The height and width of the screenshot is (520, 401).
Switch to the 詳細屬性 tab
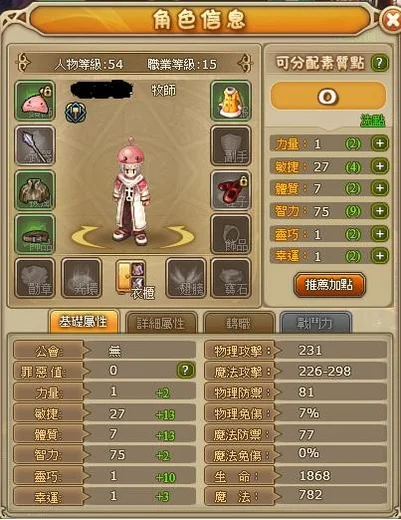click(x=161, y=323)
